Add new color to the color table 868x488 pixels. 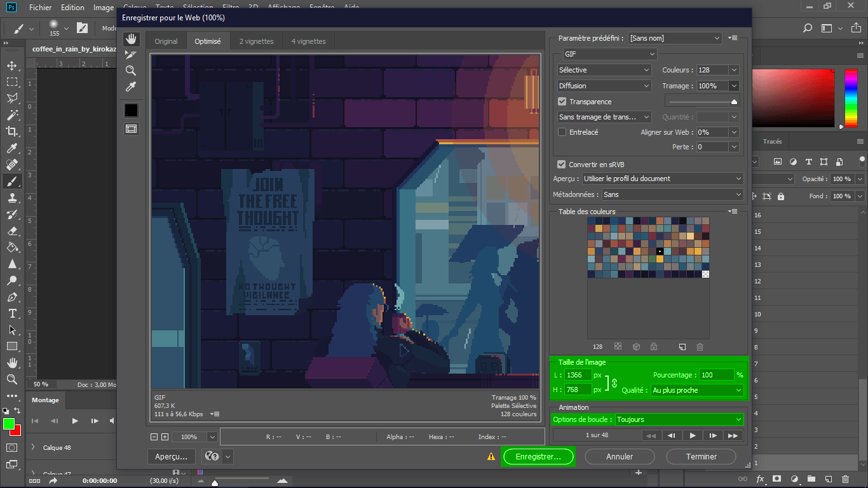(x=682, y=347)
